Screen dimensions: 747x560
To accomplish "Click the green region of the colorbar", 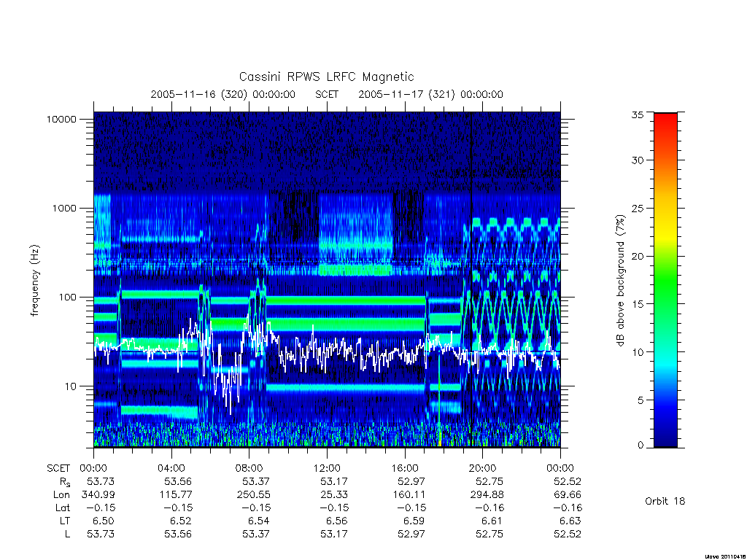I will point(665,286).
